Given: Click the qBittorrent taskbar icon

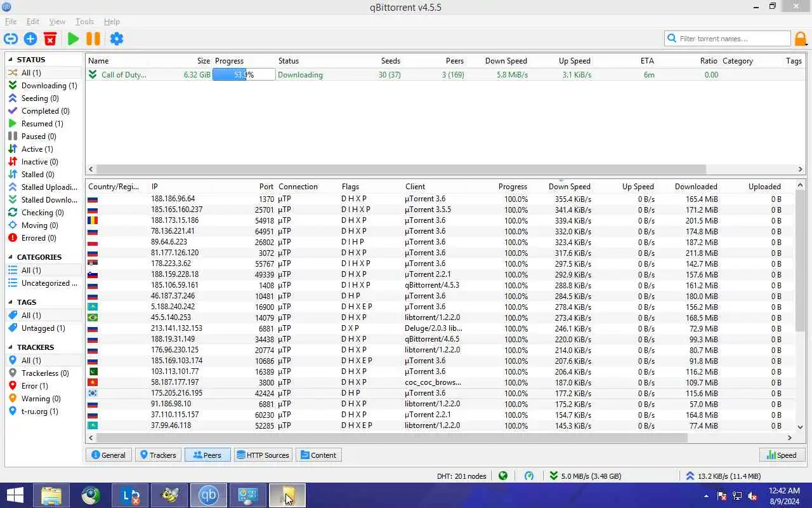Looking at the screenshot, I should click(x=209, y=495).
